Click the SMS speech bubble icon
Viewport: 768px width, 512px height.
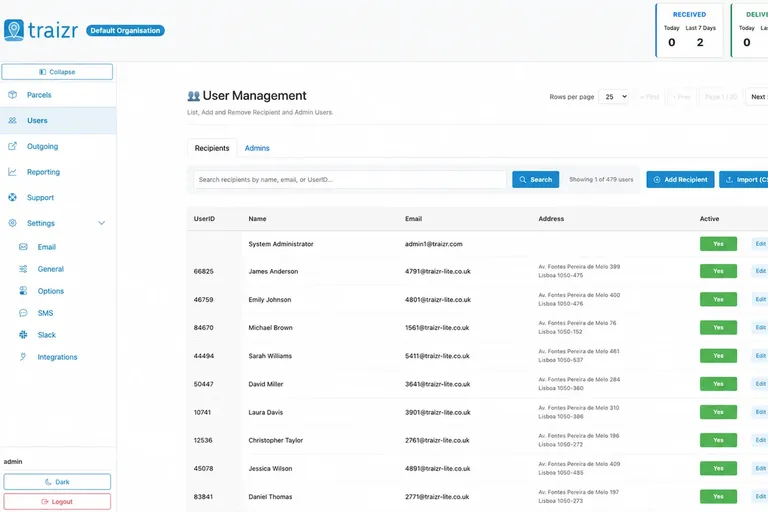pyautogui.click(x=23, y=313)
